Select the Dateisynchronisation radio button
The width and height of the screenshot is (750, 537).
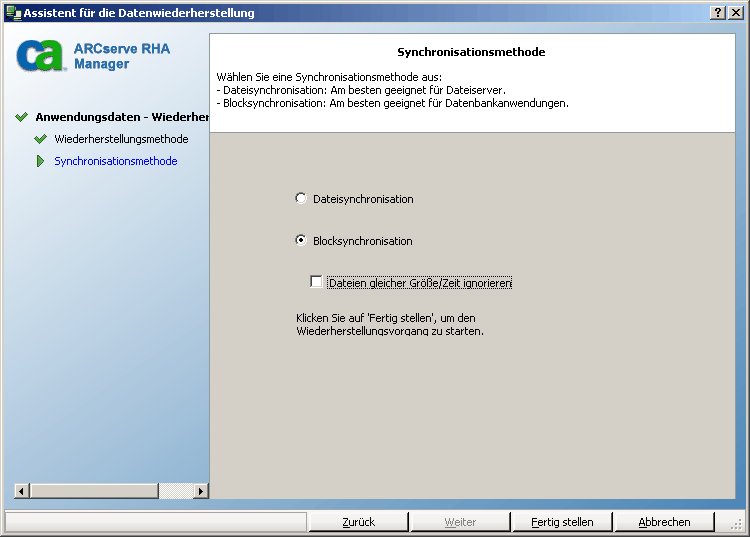click(x=301, y=198)
